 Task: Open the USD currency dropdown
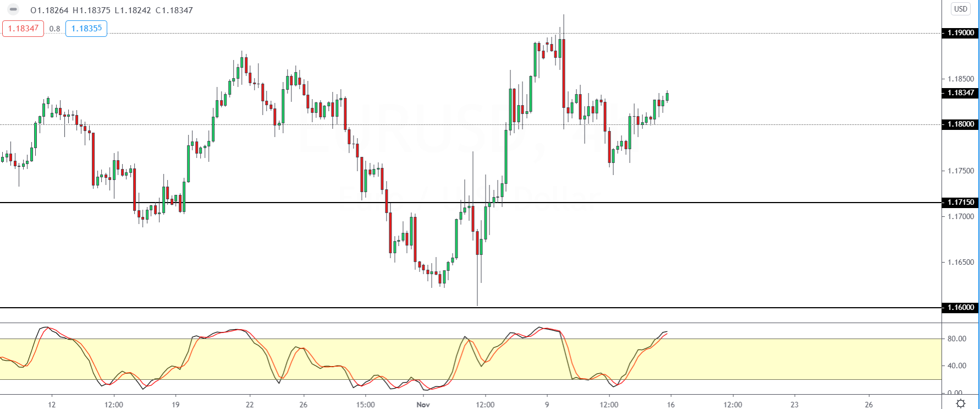(x=960, y=9)
